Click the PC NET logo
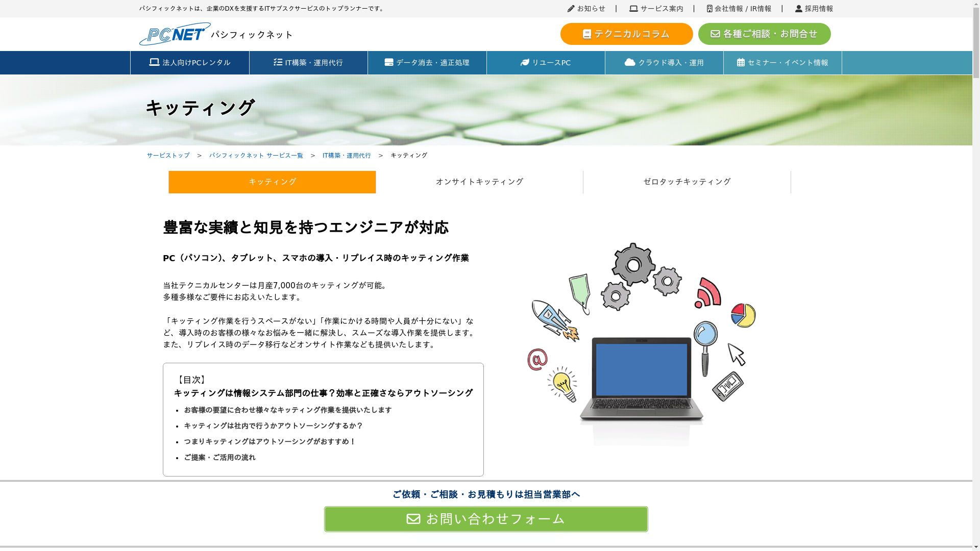Image resolution: width=980 pixels, height=551 pixels. 175,34
